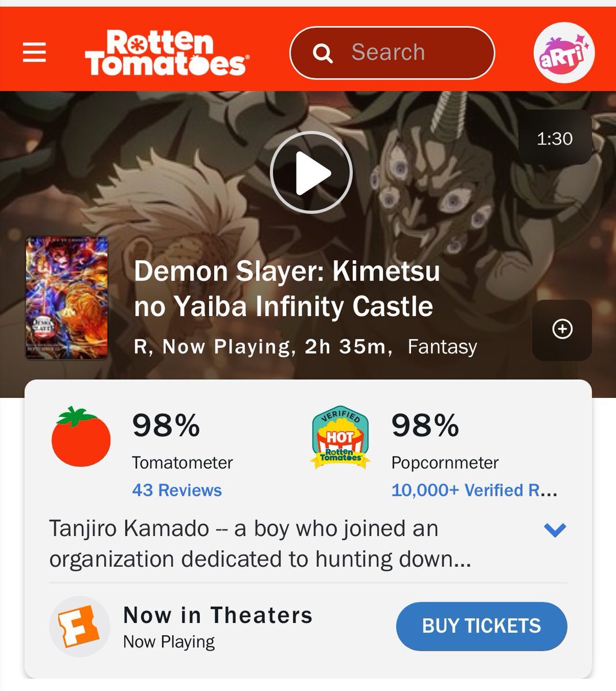Screen dimensions: 616x691
Task: Open the aRTi profile avatar
Action: point(564,53)
